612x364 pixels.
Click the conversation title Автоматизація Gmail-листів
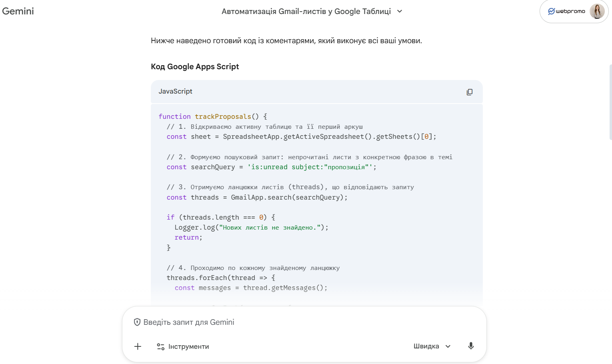pos(306,11)
